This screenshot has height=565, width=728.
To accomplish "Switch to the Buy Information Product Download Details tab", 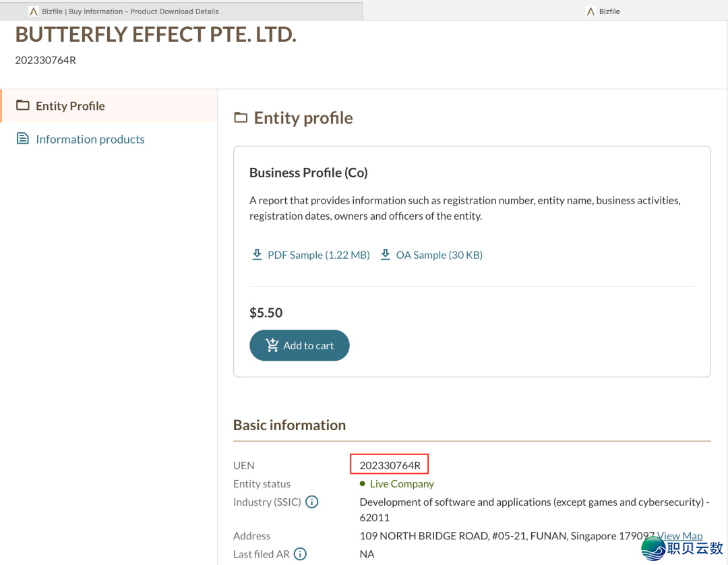I will click(129, 11).
